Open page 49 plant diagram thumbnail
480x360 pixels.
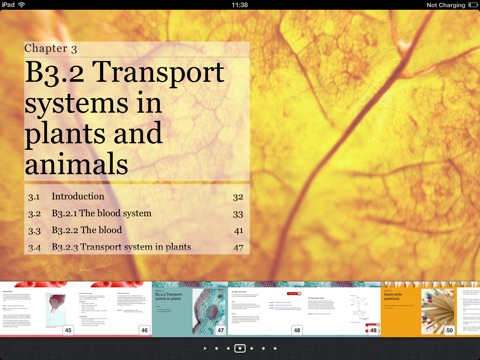tap(342, 309)
